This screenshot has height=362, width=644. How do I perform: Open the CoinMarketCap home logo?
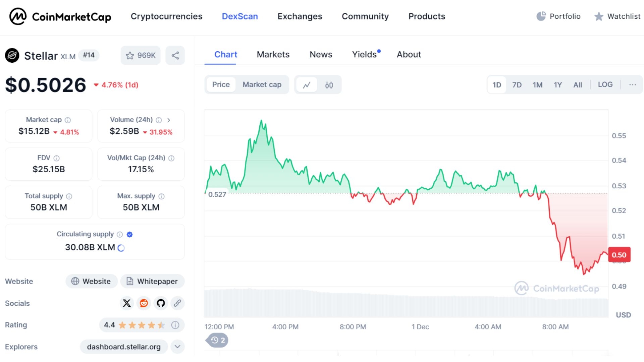60,16
